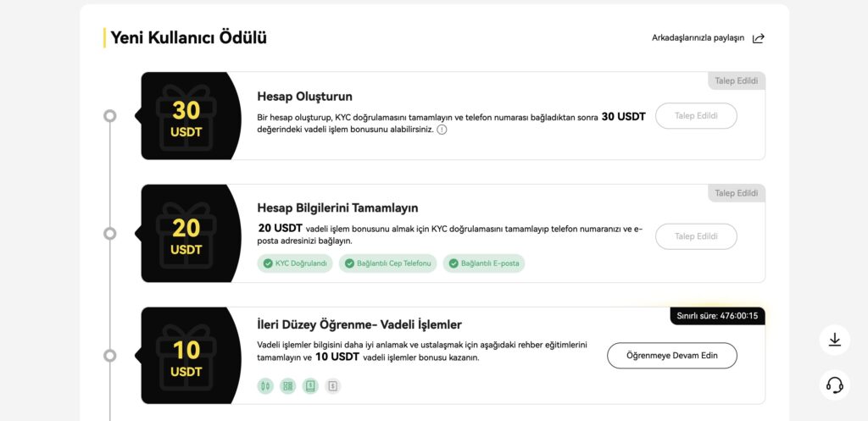Click the 30 USDT gift box badge
Image resolution: width=868 pixels, height=421 pixels.
click(x=186, y=115)
